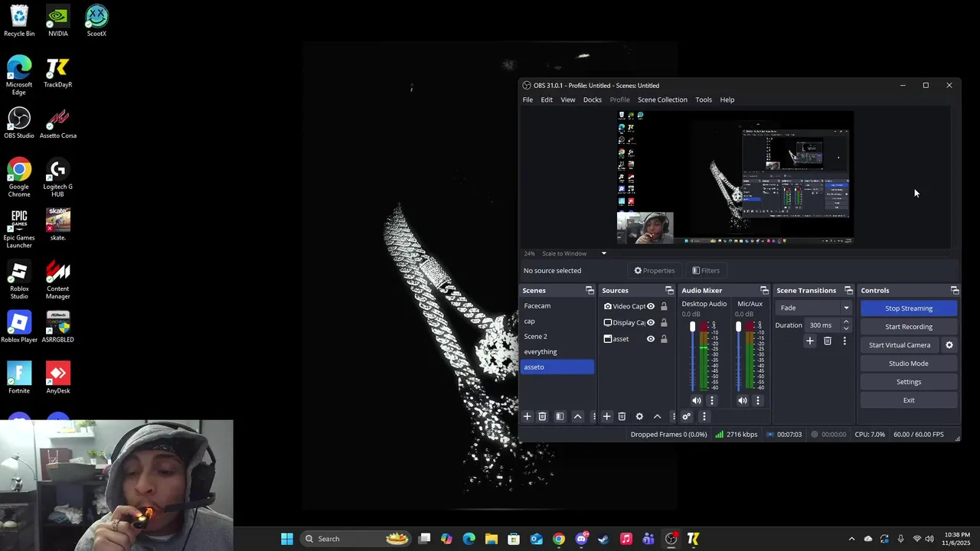Toggle lock on Display Capture source
The height and width of the screenshot is (551, 980).
[x=664, y=322]
